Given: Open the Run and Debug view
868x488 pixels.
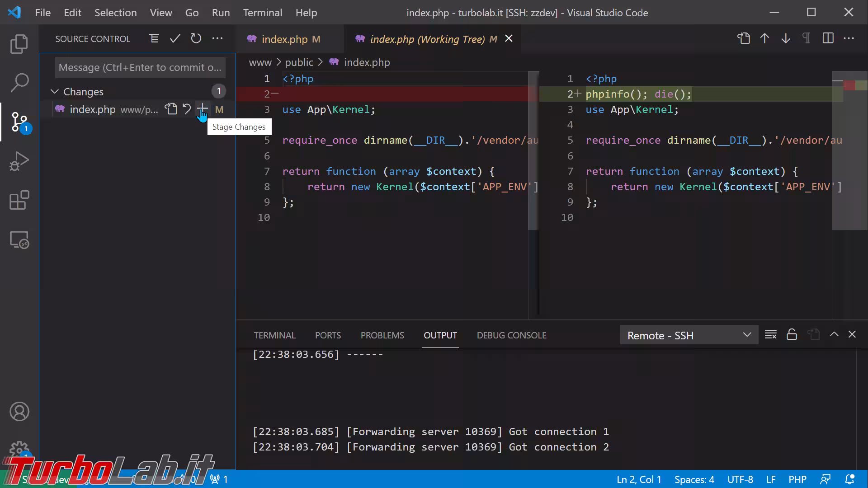Looking at the screenshot, I should (x=19, y=161).
